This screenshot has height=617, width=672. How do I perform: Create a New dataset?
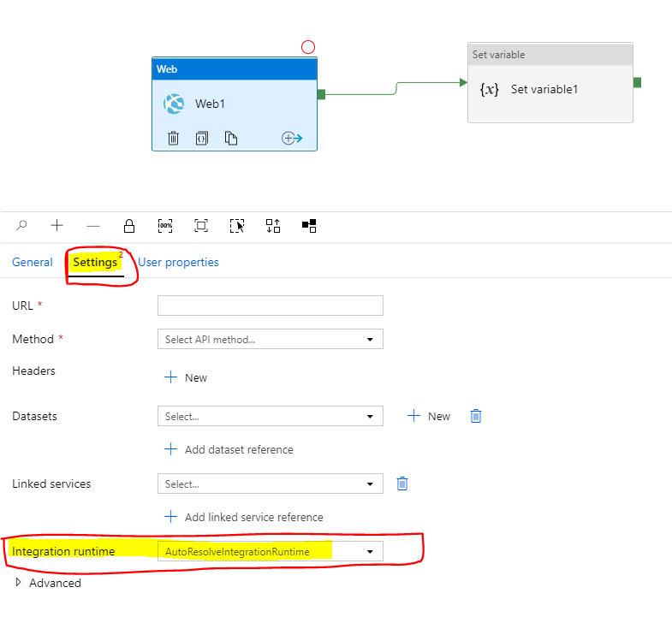(429, 416)
